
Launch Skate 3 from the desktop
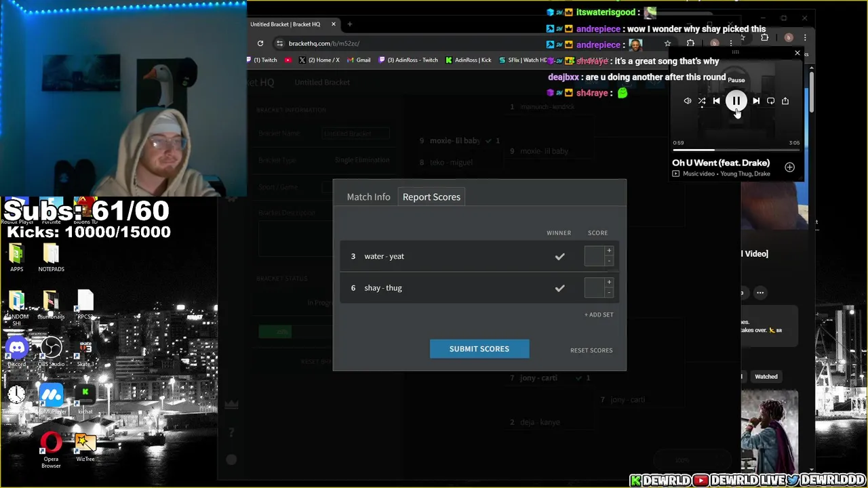pyautogui.click(x=85, y=352)
